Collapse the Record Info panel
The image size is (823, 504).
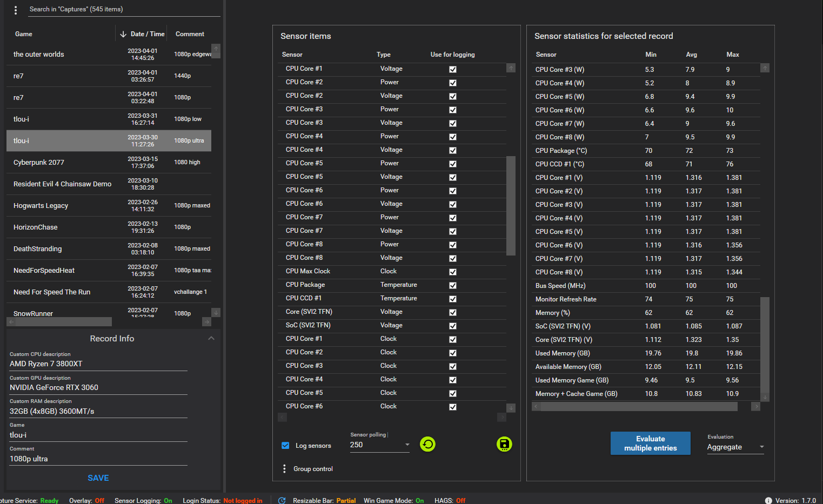click(211, 338)
